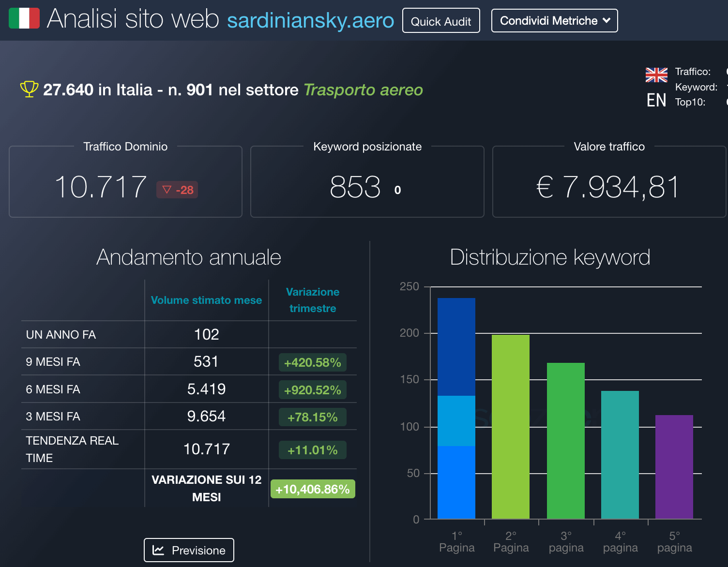Viewport: 728px width, 567px height.
Task: Click the UN ANNO FA row label
Action: [x=61, y=335]
